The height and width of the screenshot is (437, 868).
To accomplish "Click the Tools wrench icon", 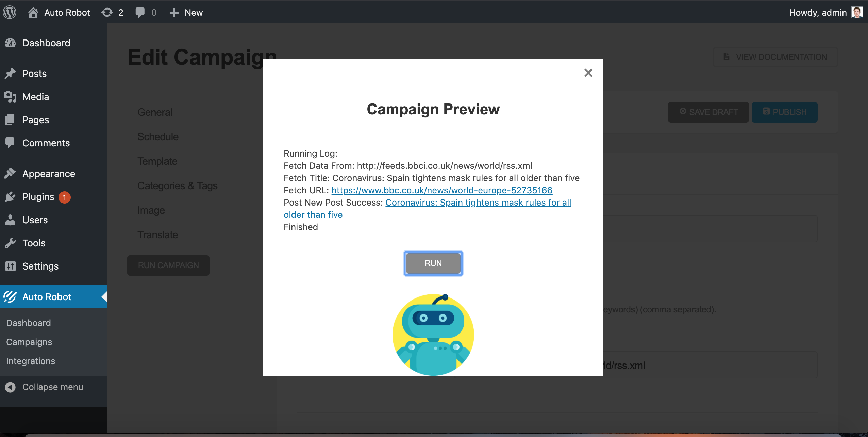I will 10,243.
